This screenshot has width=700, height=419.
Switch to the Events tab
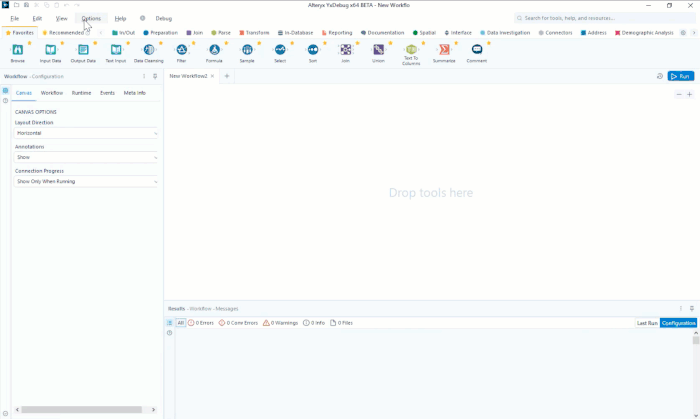coord(107,93)
